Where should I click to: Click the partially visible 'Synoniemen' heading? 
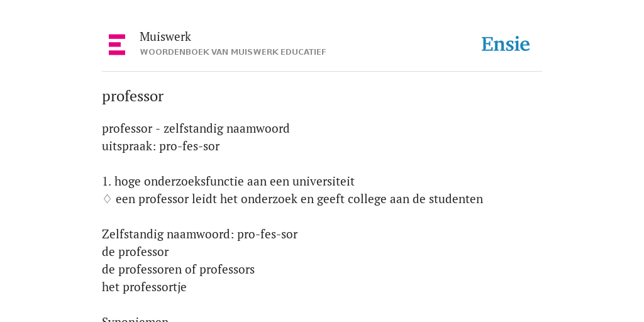tap(135, 319)
